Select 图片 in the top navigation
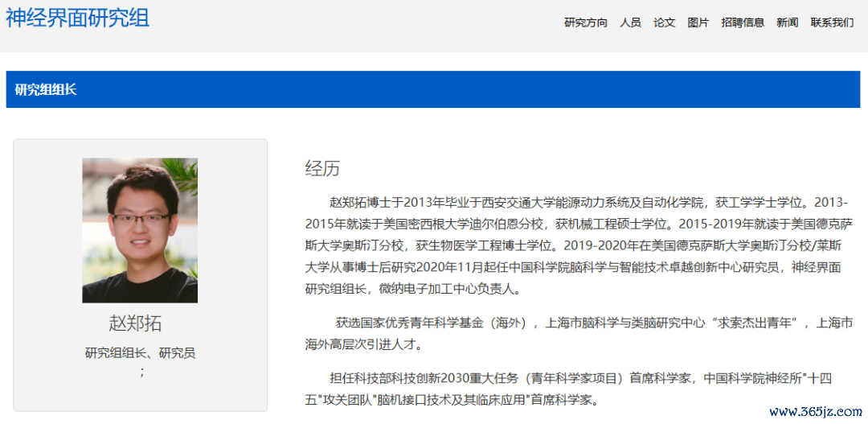Image resolution: width=868 pixels, height=424 pixels. point(698,23)
